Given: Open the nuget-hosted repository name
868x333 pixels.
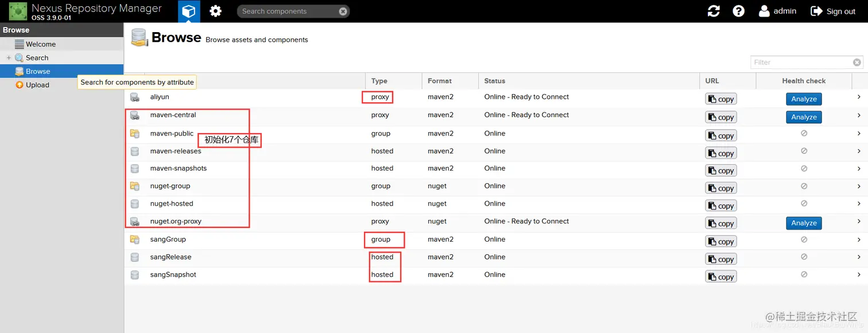Looking at the screenshot, I should 172,203.
